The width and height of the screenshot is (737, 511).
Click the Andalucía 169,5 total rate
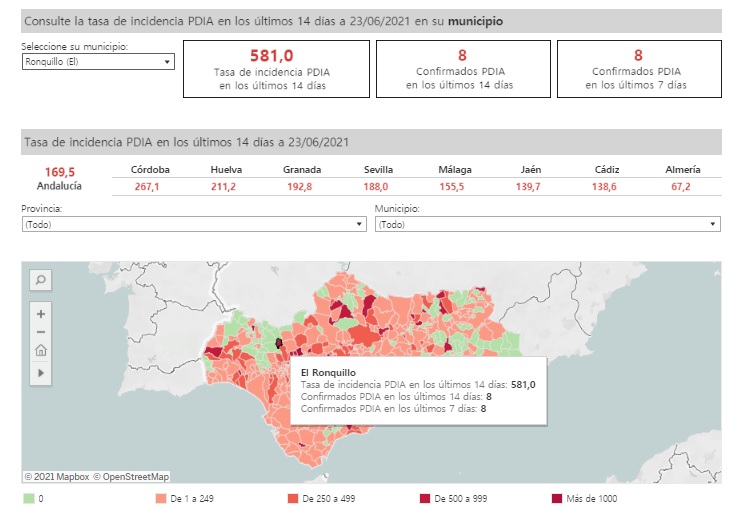[59, 172]
